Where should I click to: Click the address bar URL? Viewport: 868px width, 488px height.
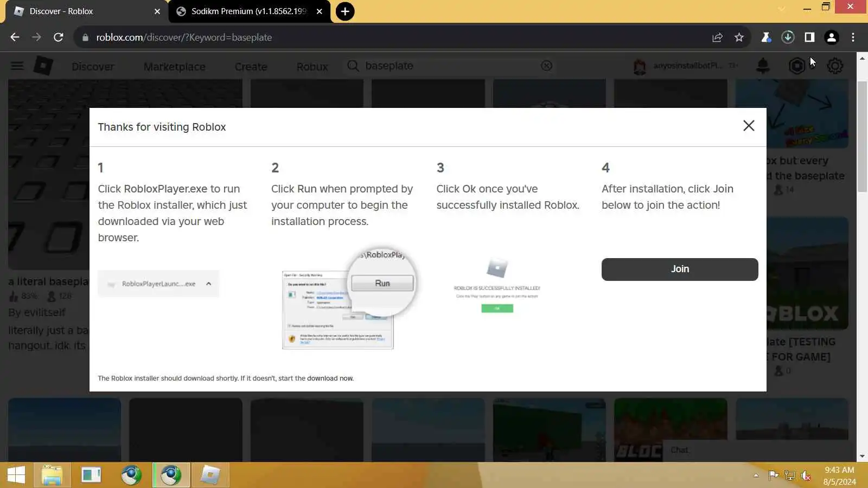184,37
